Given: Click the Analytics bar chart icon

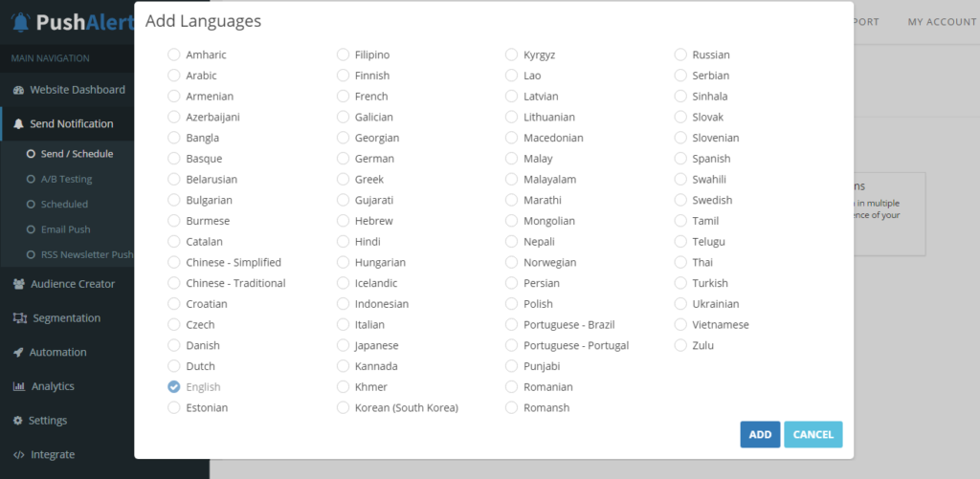Looking at the screenshot, I should click(x=19, y=386).
